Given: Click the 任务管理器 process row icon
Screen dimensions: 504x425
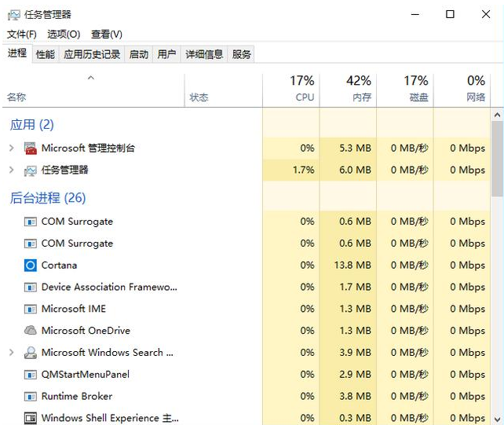Looking at the screenshot, I should click(x=31, y=170).
